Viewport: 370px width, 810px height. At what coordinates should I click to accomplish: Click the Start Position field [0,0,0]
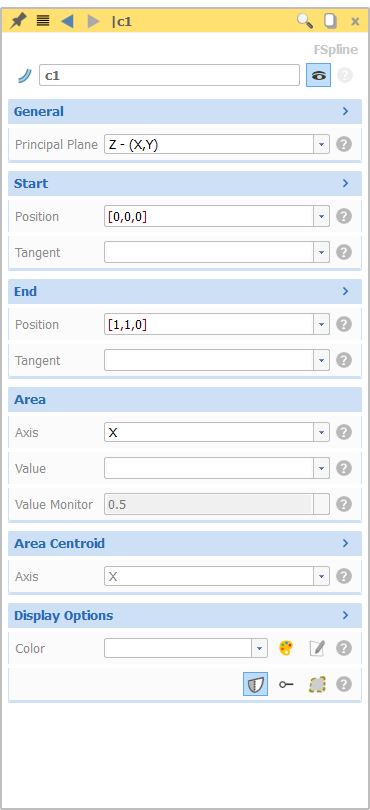(x=209, y=216)
